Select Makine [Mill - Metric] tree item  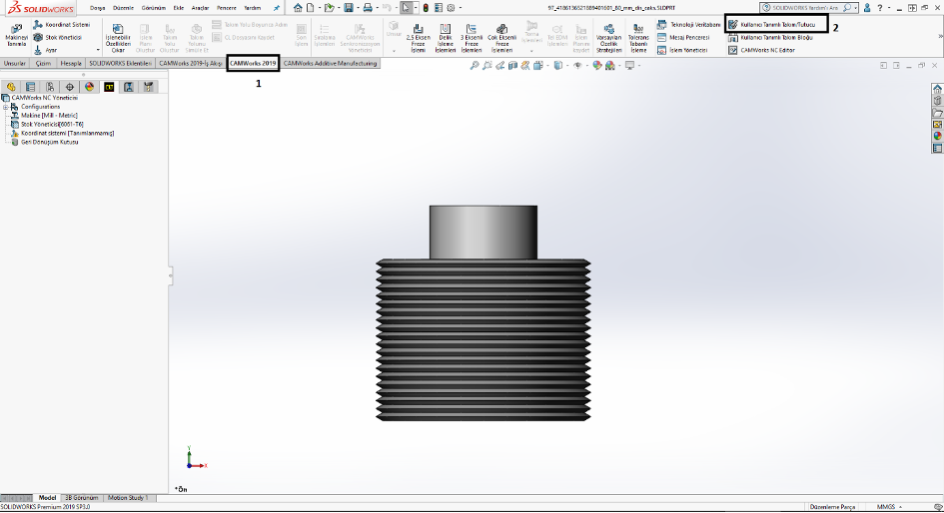click(50, 115)
